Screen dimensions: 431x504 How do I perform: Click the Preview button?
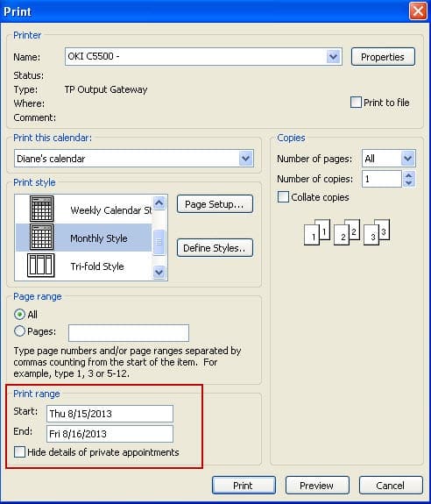pos(317,485)
